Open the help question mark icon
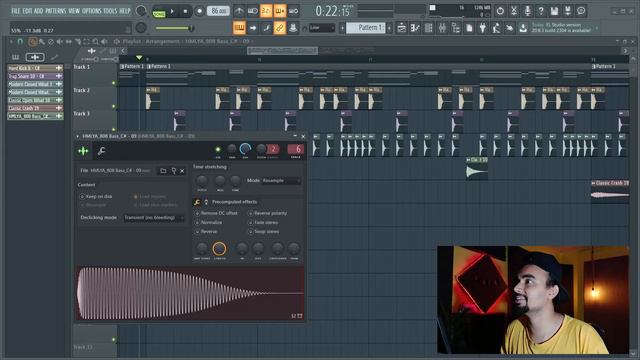The image size is (640, 360). click(541, 11)
